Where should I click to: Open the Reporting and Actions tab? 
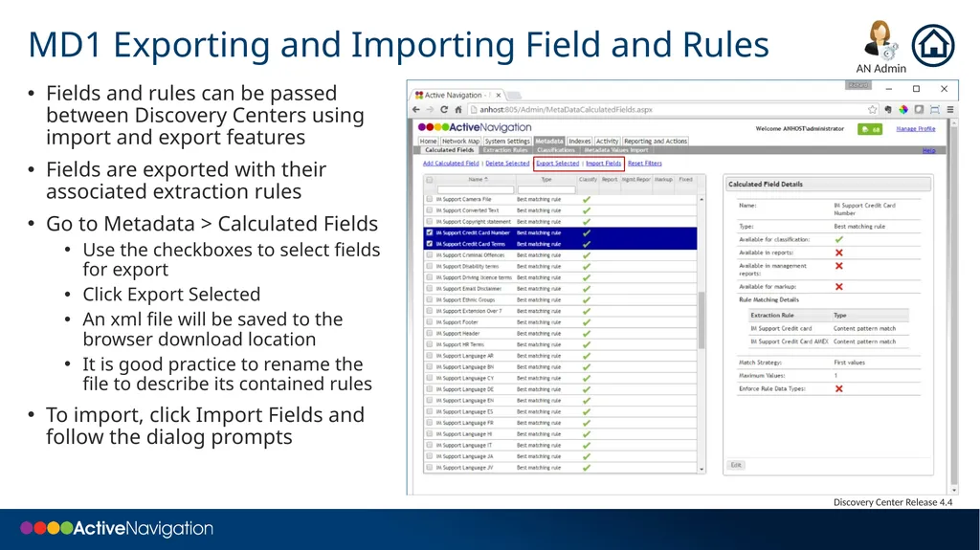655,142
